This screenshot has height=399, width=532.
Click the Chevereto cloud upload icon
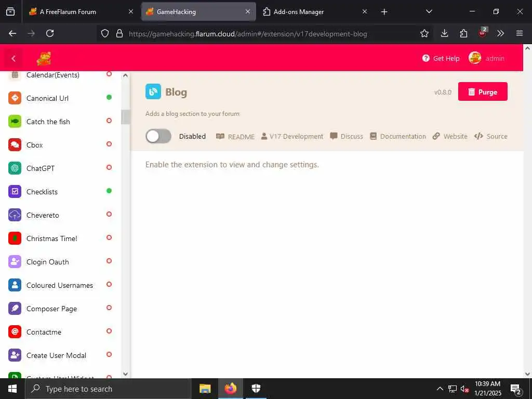click(x=15, y=215)
